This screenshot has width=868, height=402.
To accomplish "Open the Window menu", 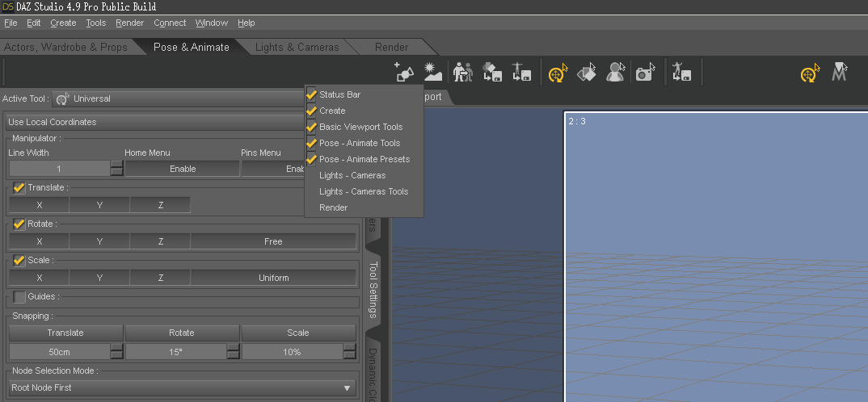I will click(x=212, y=23).
